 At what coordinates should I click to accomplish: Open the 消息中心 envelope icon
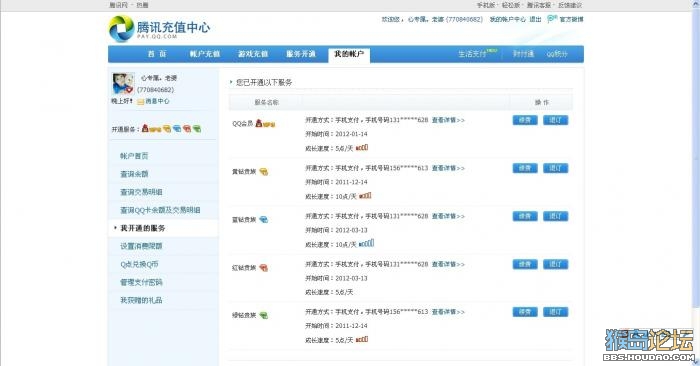point(141,102)
